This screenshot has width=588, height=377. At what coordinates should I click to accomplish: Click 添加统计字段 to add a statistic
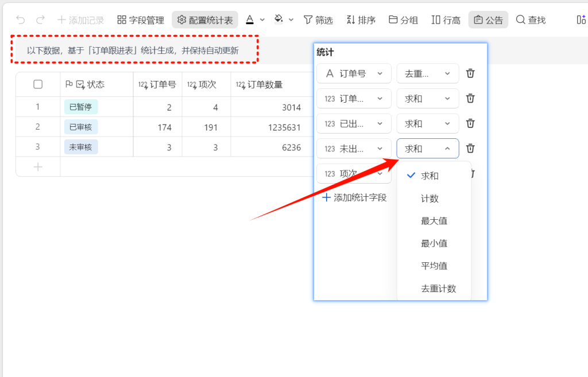[354, 197]
